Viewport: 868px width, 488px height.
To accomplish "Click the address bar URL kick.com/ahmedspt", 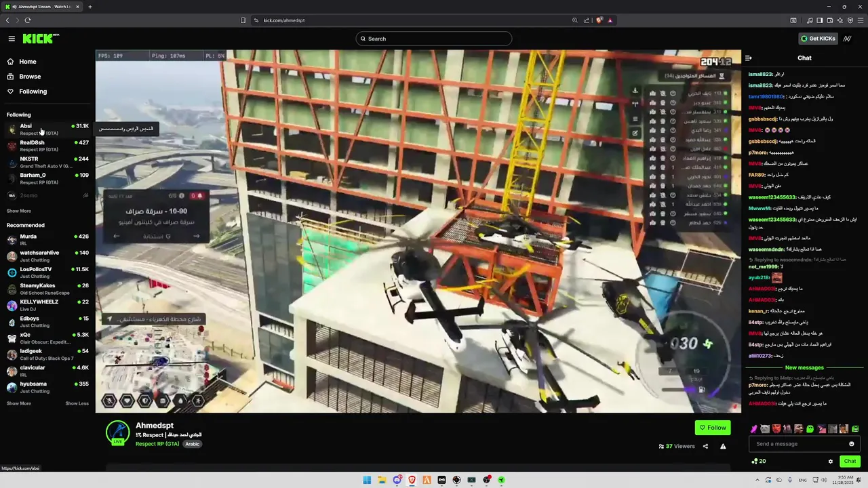I will point(284,20).
